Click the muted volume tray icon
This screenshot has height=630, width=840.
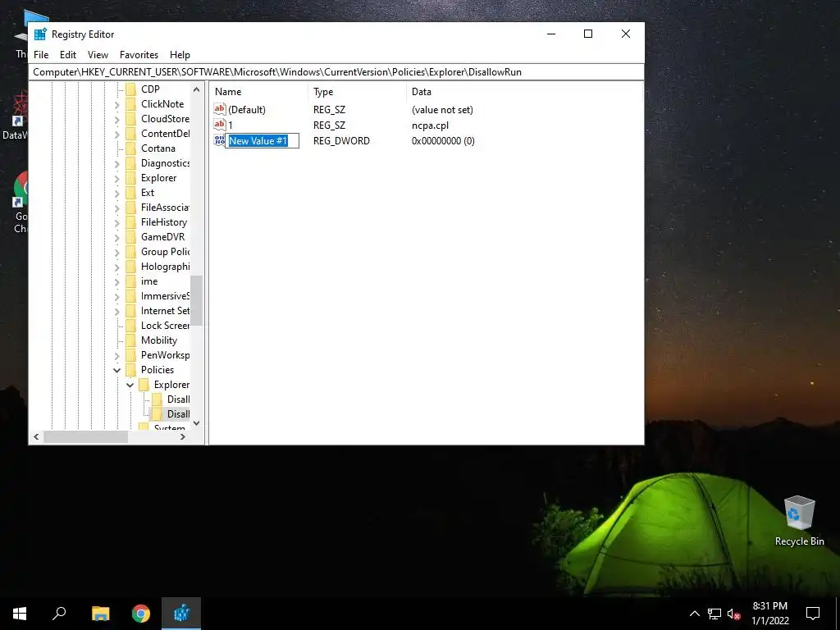tap(734, 614)
